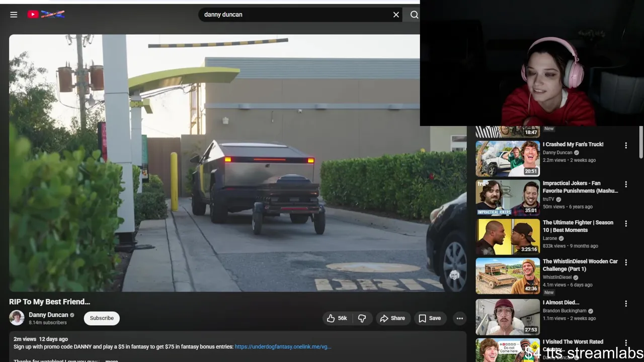Like the video with 56k likes

(x=337, y=318)
